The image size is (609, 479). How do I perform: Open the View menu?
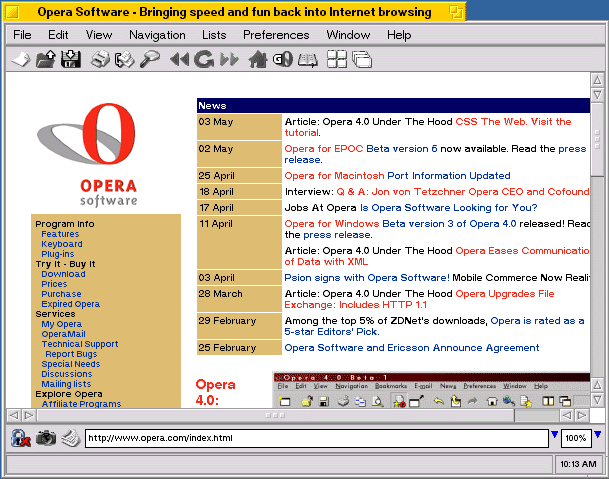tap(99, 35)
